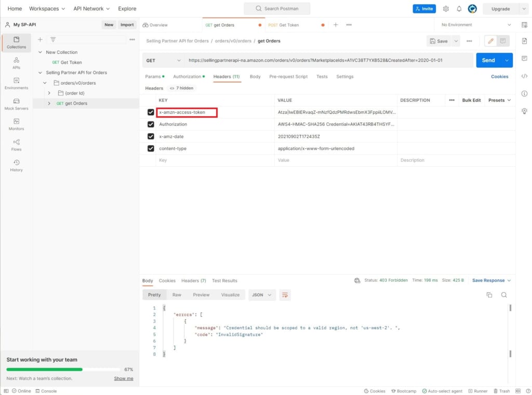
Task: Open the documentation icon in right sidebar
Action: click(524, 41)
